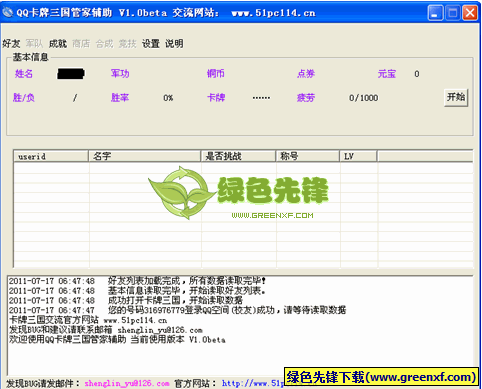
Task: Start with the 开始 button
Action: tap(456, 97)
